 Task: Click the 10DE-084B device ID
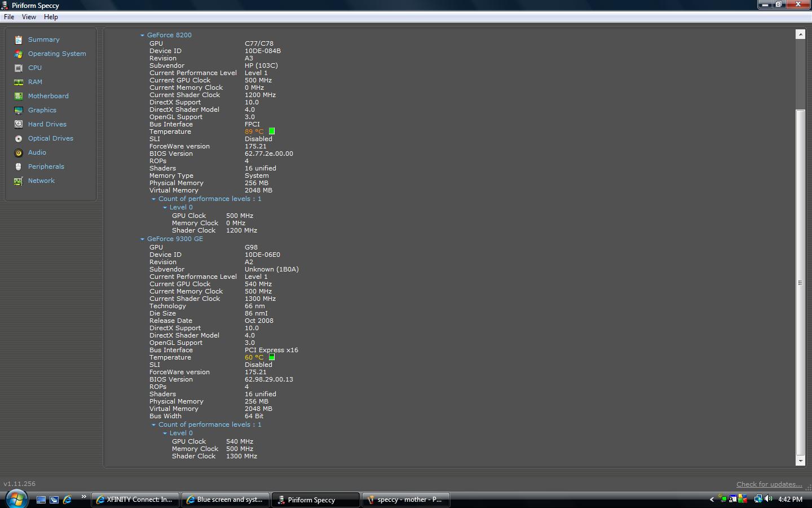tap(263, 51)
